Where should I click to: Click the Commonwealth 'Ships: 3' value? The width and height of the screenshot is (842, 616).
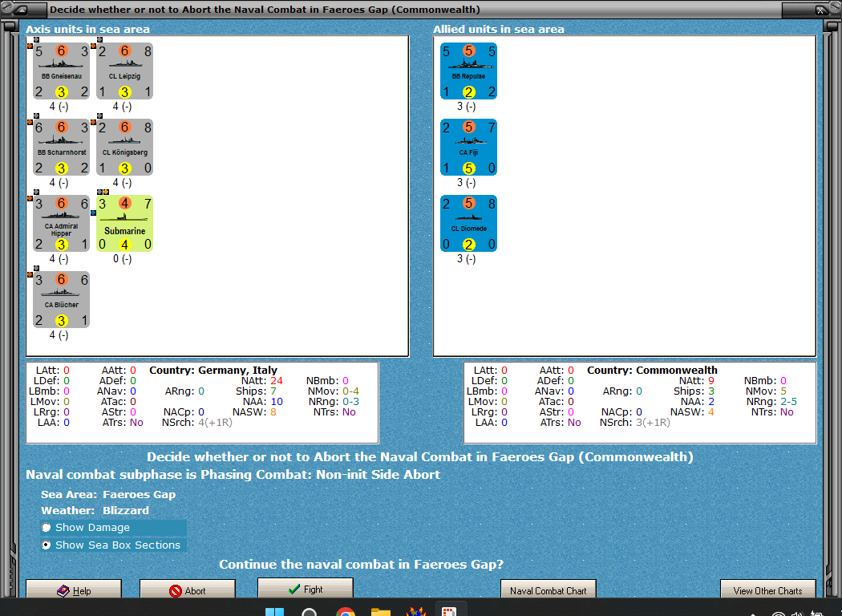694,391
